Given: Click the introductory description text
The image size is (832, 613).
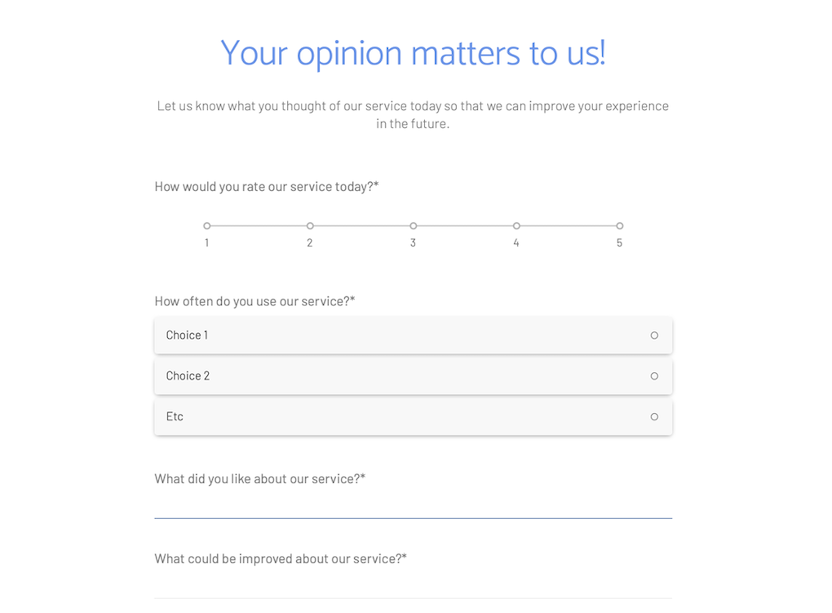Looking at the screenshot, I should pyautogui.click(x=411, y=114).
